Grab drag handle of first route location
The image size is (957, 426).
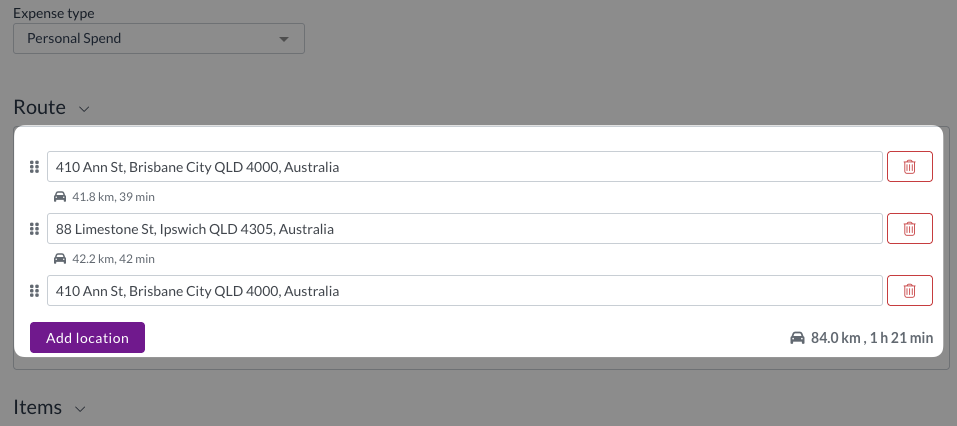tap(34, 167)
